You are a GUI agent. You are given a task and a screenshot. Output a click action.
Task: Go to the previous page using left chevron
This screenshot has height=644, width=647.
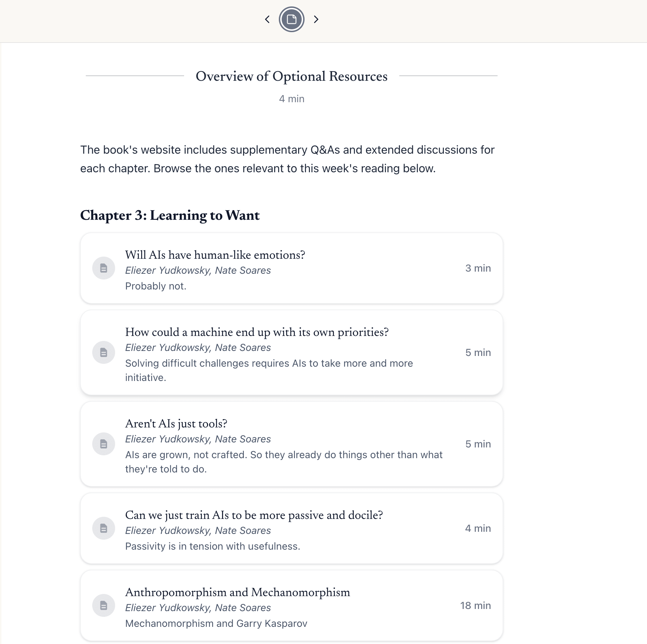pos(267,19)
